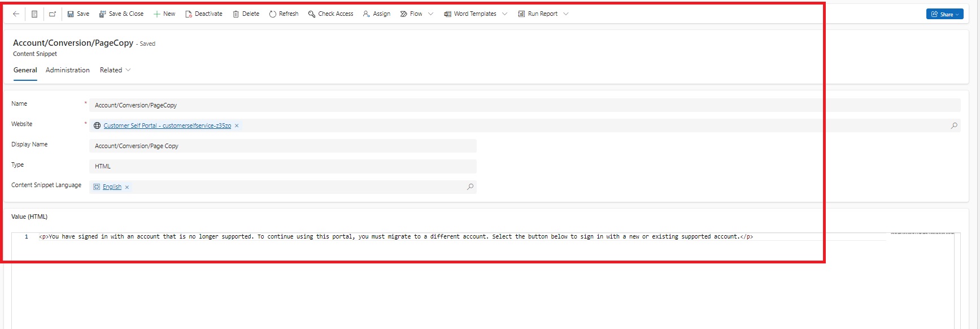Remove English from Content Snippet Language
The width and height of the screenshot is (980, 329).
coord(127,187)
